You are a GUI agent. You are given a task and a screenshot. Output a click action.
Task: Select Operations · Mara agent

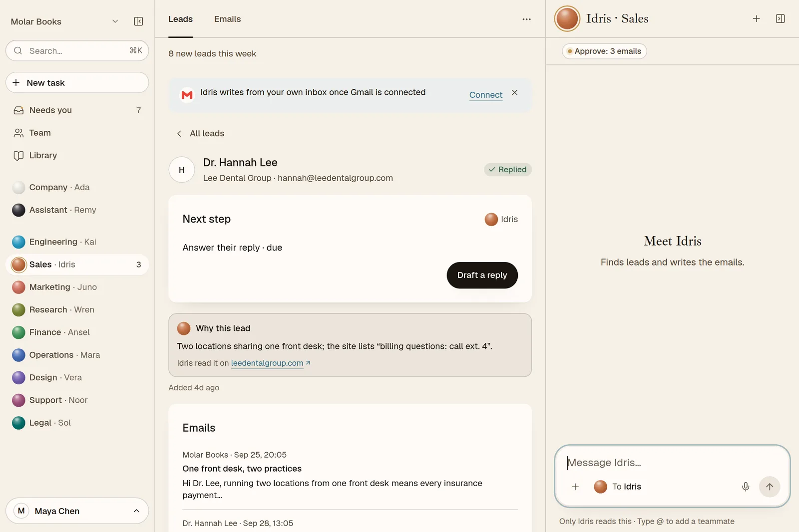tap(77, 355)
